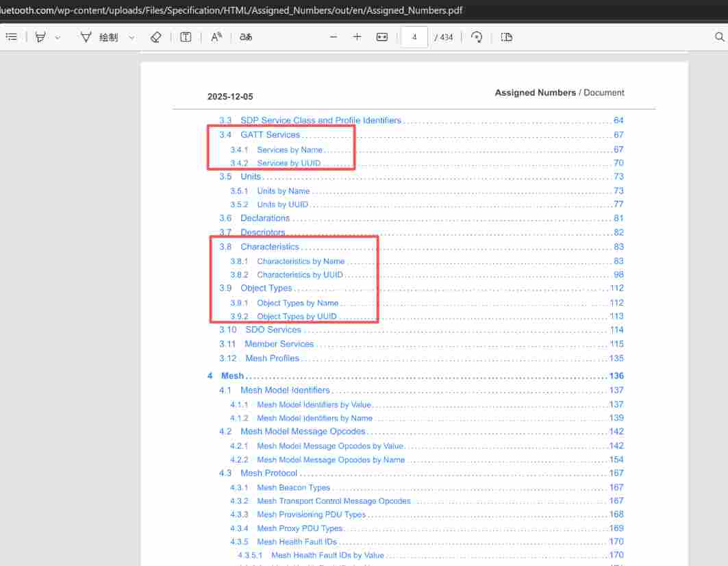Image resolution: width=728 pixels, height=566 pixels.
Task: Toggle fit to width view
Action: click(x=382, y=37)
